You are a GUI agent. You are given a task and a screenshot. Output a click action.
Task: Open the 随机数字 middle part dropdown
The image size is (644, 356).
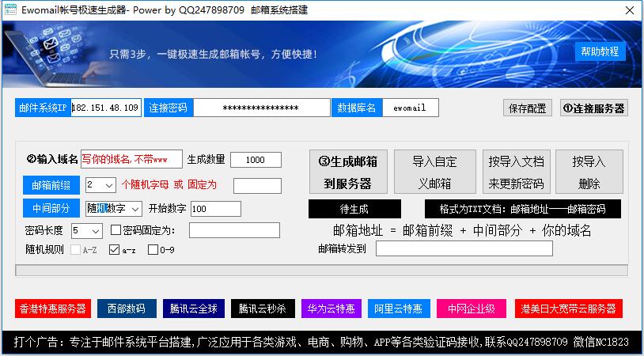click(114, 209)
